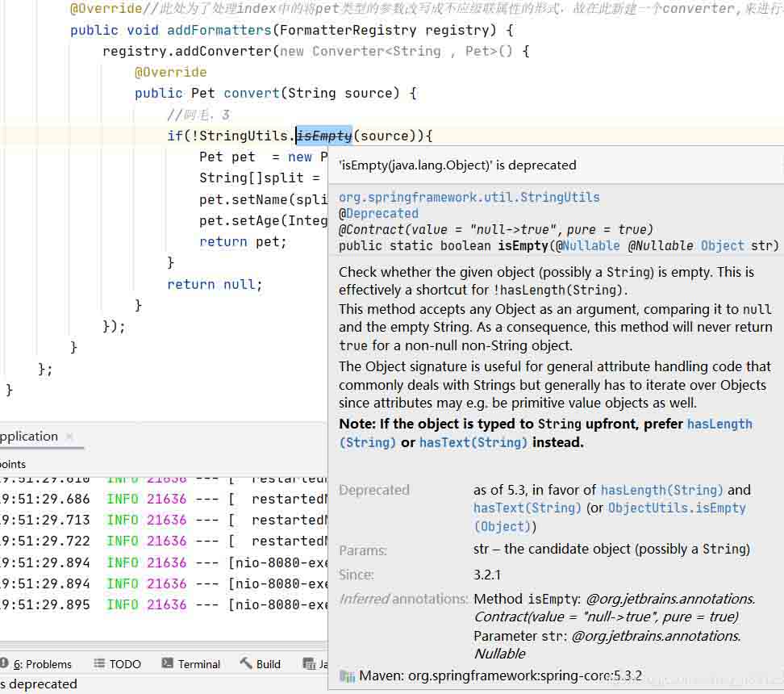Click the 'return null;' code line
Image resolution: width=784 pixels, height=694 pixels.
215,284
